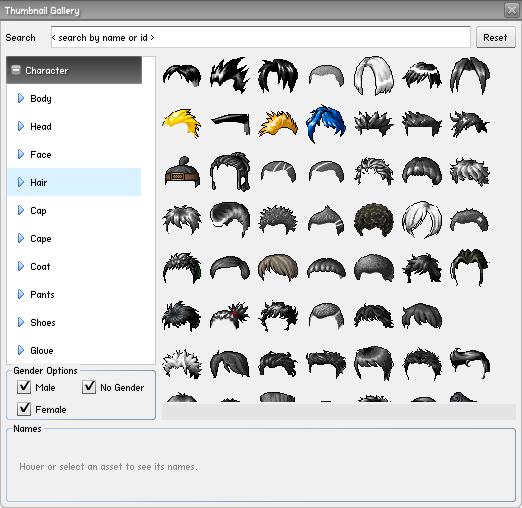This screenshot has width=522, height=508.
Task: Expand the Body category arrow
Action: click(21, 98)
